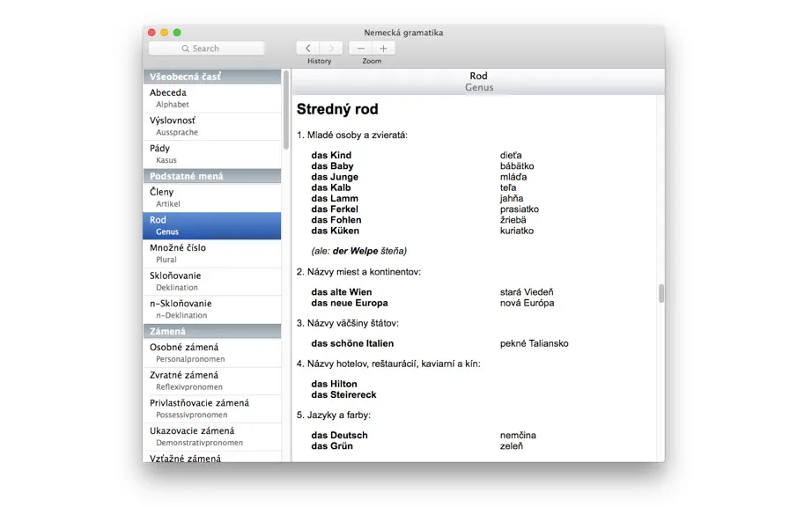This screenshot has height=507, width=812.
Task: Click the Stredný rod heading
Action: (x=337, y=109)
